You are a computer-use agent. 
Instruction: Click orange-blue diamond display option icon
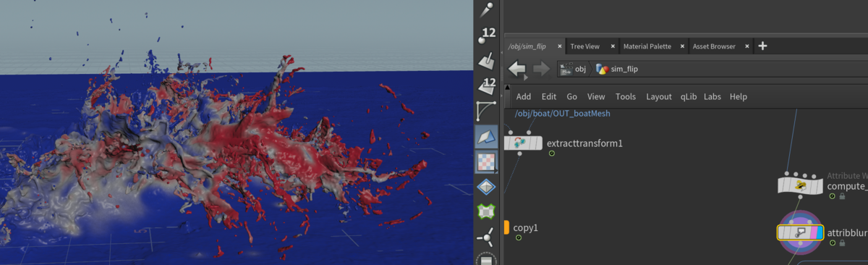487,187
